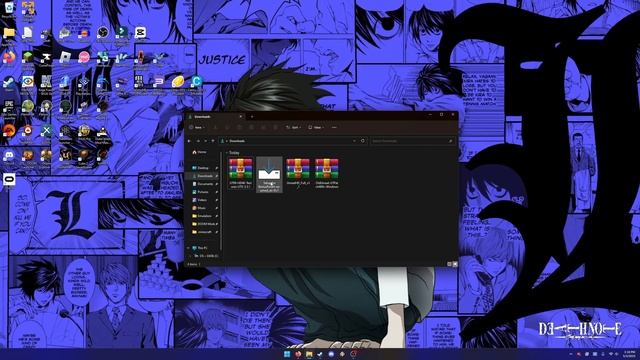
Task: Open File Explorer from the taskbar
Action: tap(309, 354)
